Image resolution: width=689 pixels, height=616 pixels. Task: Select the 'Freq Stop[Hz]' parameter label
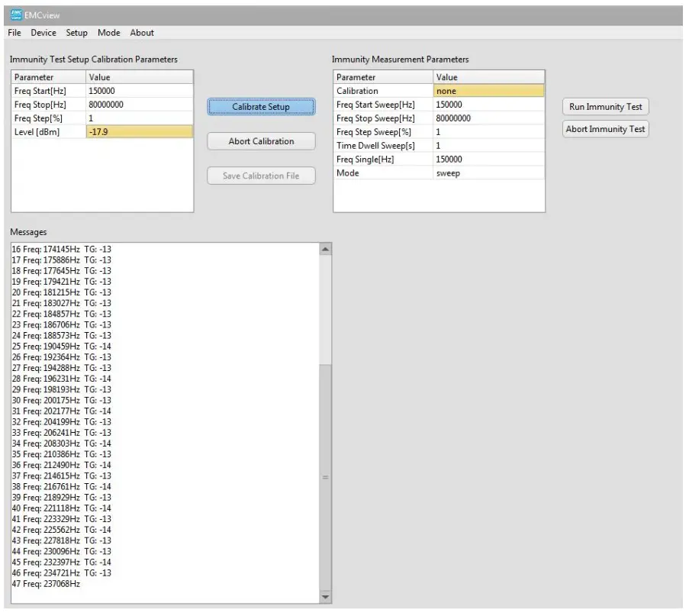(40, 105)
